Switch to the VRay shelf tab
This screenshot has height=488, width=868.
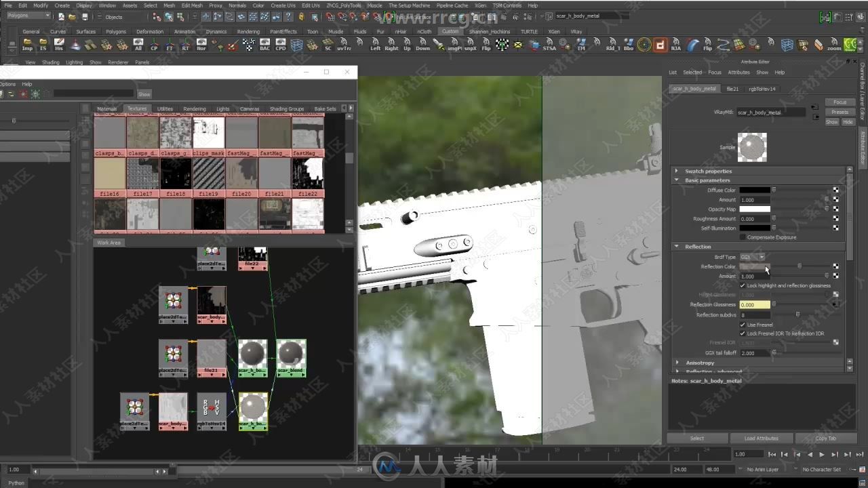tap(576, 31)
